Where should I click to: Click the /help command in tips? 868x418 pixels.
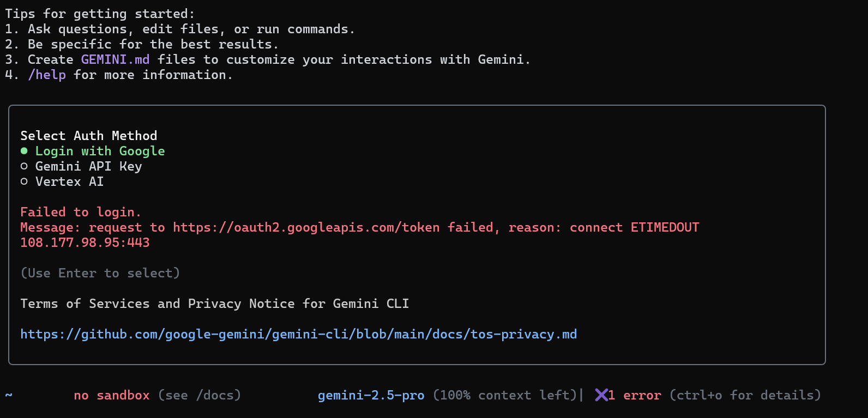click(47, 75)
